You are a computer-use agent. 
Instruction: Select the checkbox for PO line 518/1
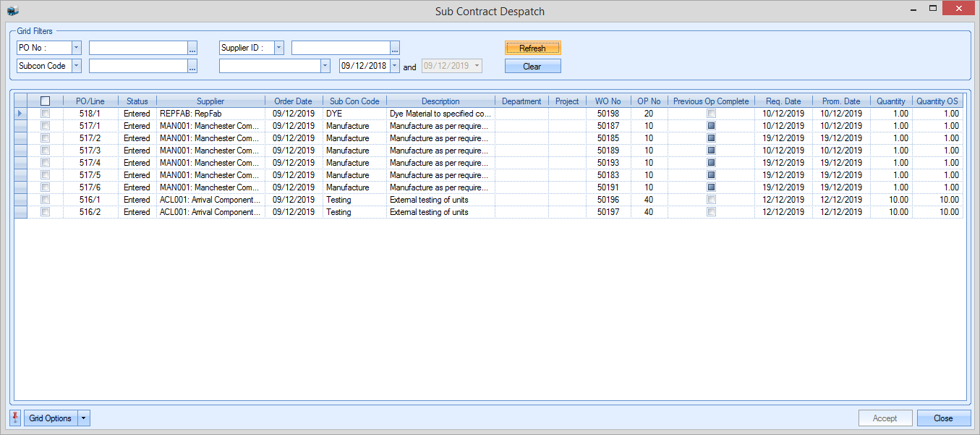[46, 114]
